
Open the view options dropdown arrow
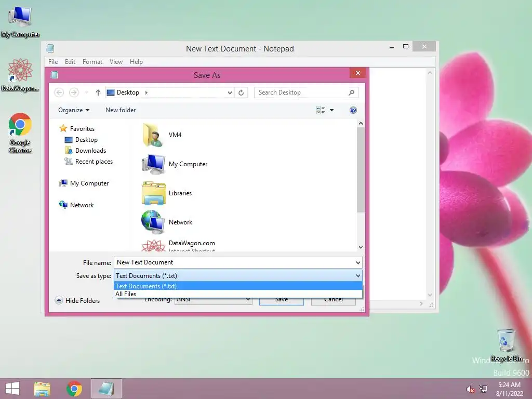331,110
